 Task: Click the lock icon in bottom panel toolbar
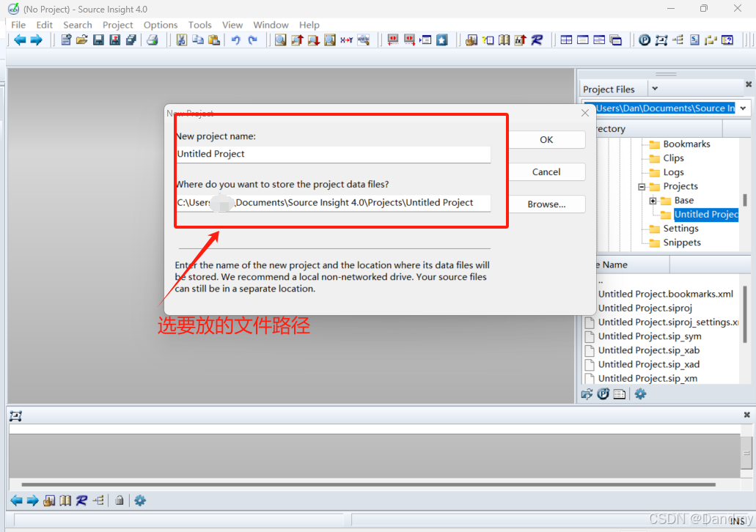[x=119, y=500]
